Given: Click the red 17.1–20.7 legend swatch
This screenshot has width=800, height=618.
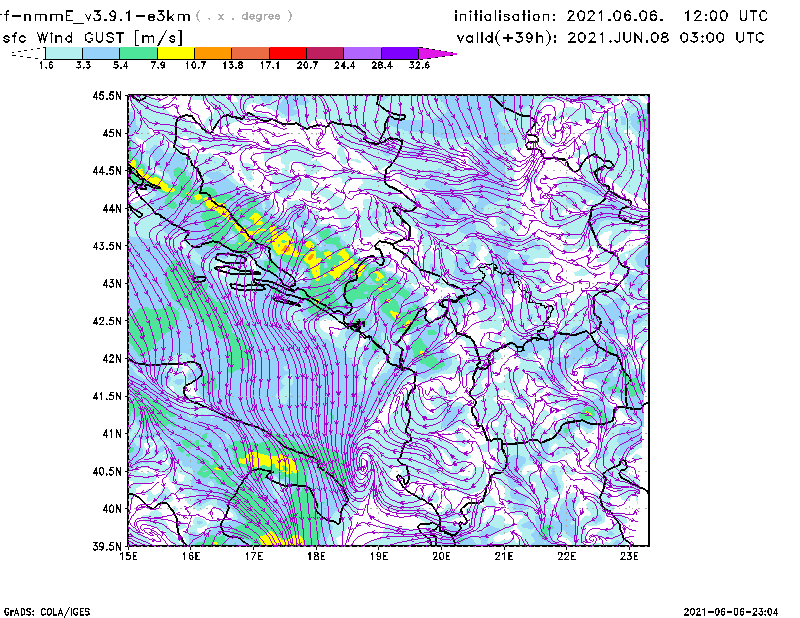Looking at the screenshot, I should (288, 53).
